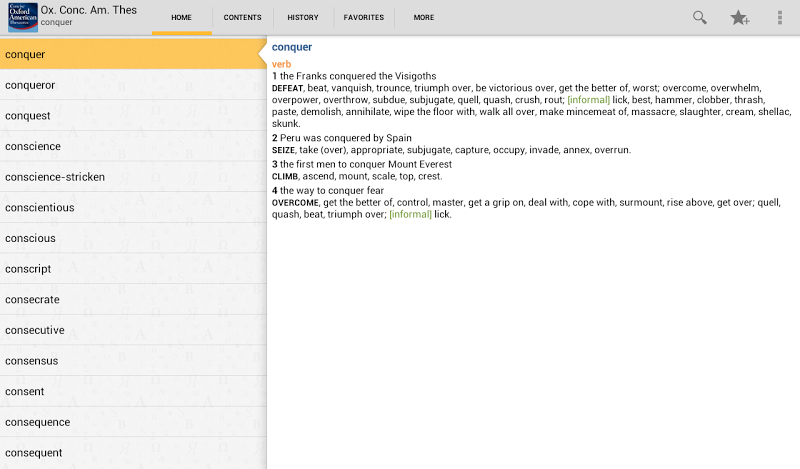The width and height of the screenshot is (800, 469).
Task: Open entry for consecrate
Action: pos(133,299)
